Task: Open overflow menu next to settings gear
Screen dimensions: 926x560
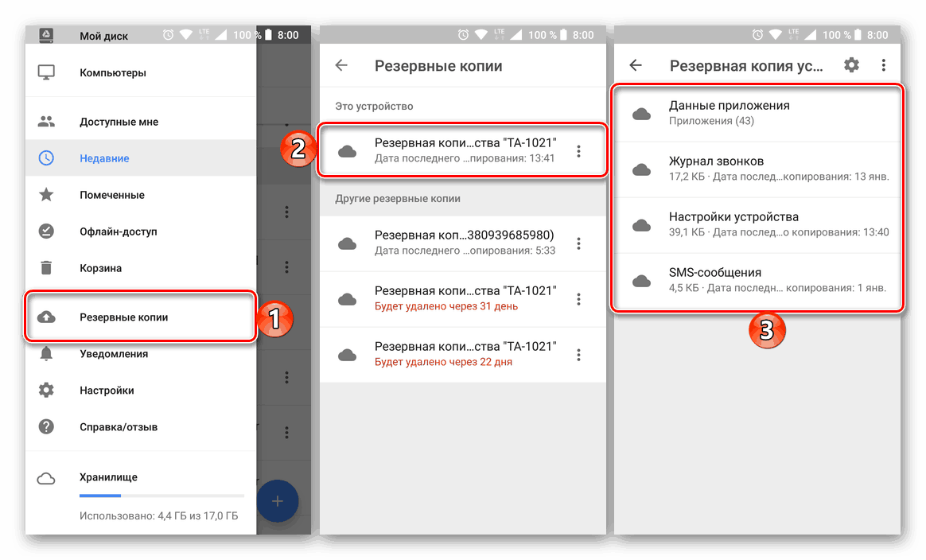Action: pyautogui.click(x=884, y=65)
